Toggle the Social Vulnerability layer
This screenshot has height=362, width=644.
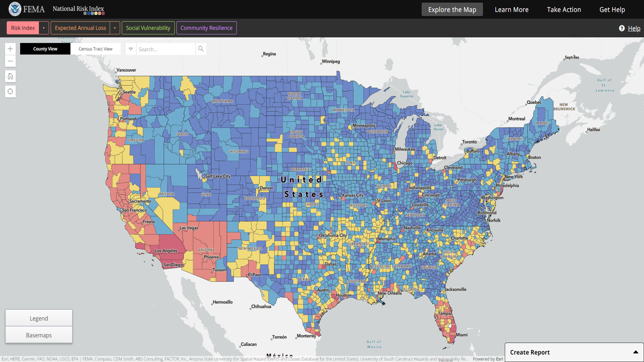pos(148,28)
